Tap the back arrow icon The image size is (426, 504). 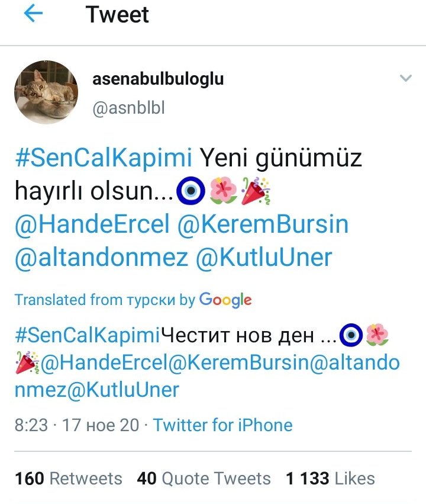click(33, 14)
